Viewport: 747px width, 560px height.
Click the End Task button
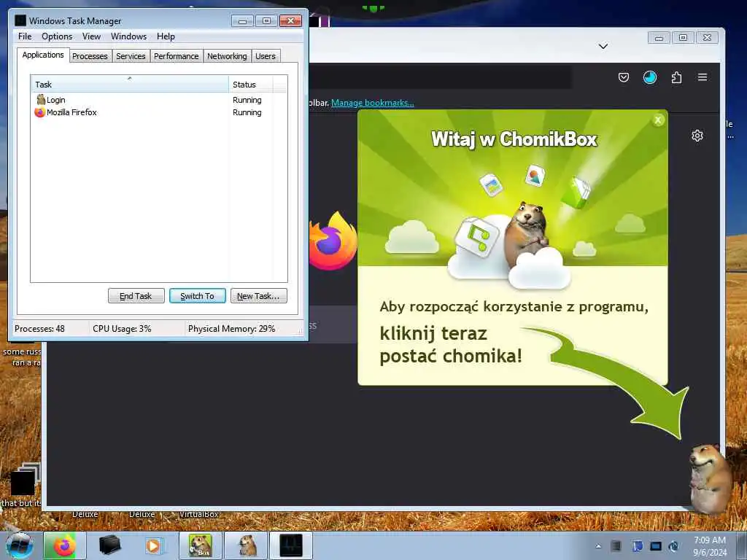[136, 296]
